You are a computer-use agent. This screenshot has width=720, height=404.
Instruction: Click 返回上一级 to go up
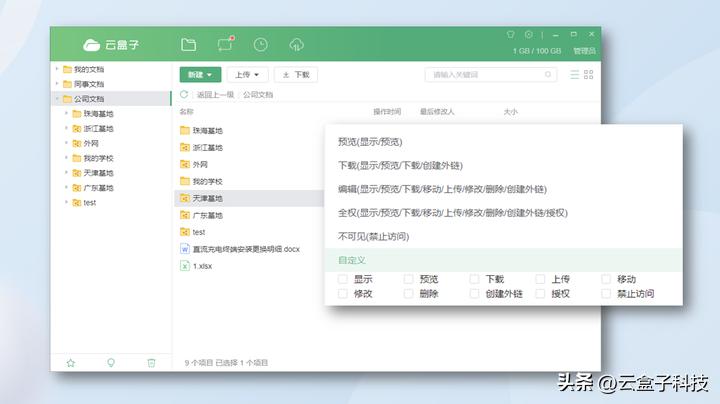point(215,95)
